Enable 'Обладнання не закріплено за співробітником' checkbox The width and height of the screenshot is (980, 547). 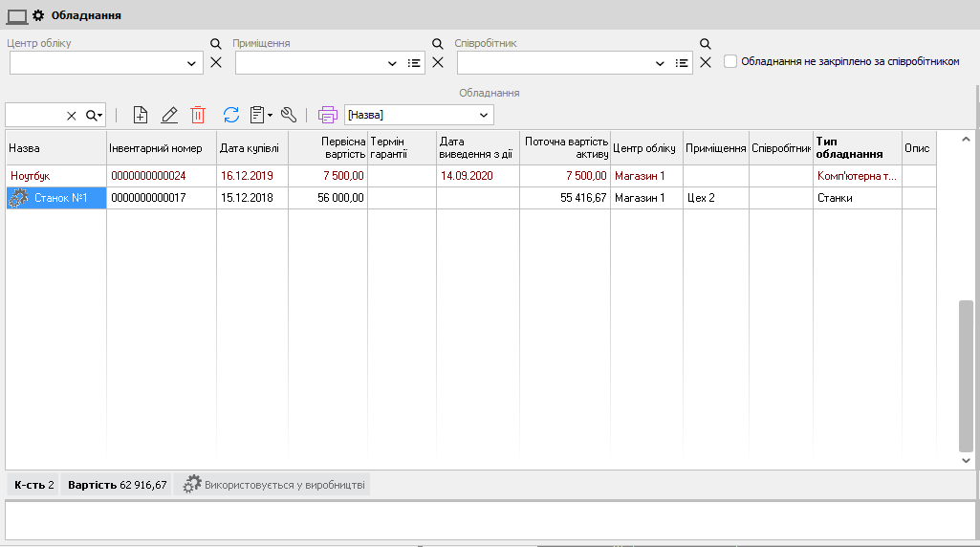point(731,61)
